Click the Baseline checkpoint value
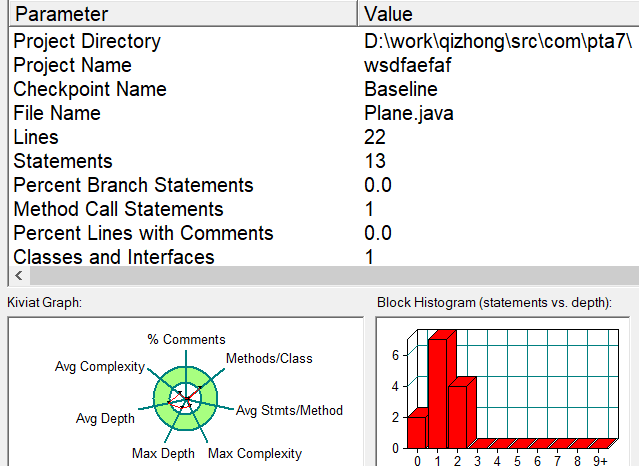The image size is (639, 466). coord(401,89)
